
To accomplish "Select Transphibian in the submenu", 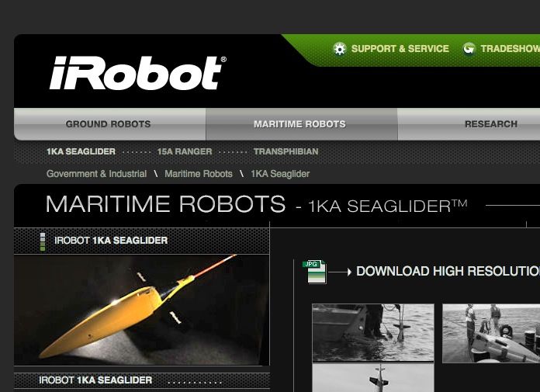I will [286, 151].
